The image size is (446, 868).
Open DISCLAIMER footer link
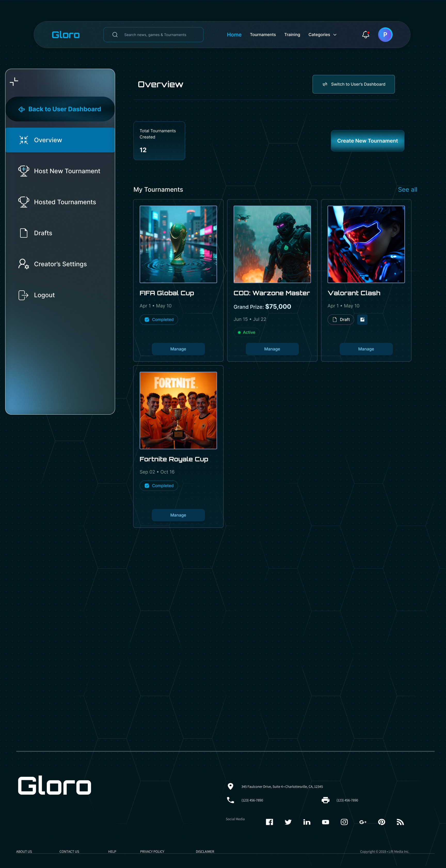point(205,851)
